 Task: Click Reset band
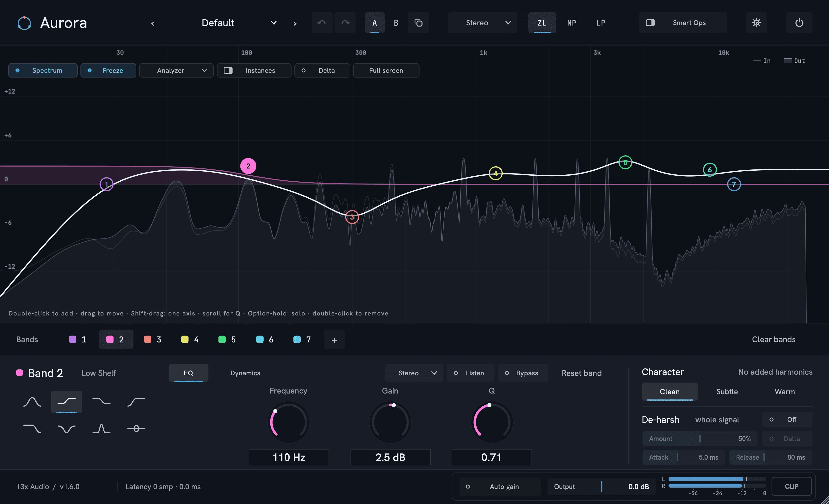tap(581, 373)
